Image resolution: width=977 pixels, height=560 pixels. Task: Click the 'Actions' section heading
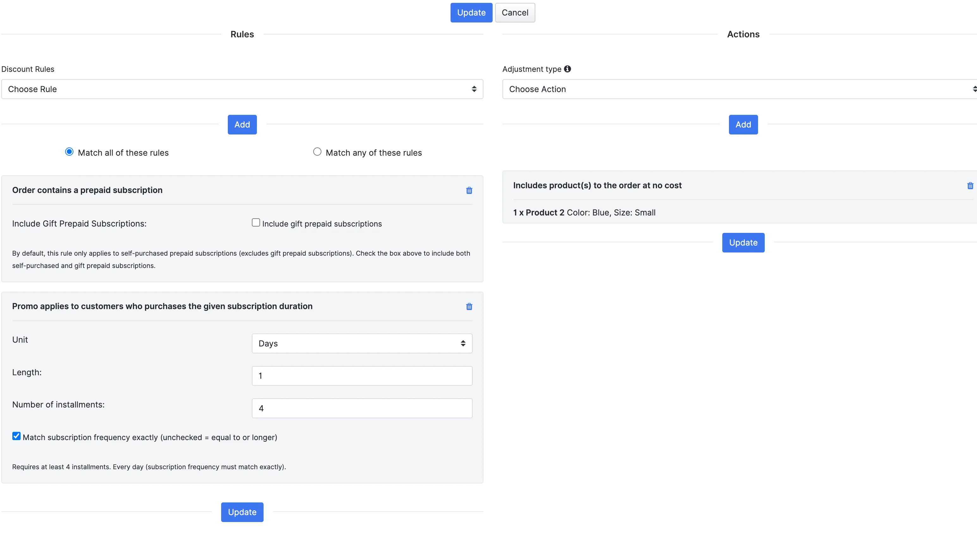(743, 34)
